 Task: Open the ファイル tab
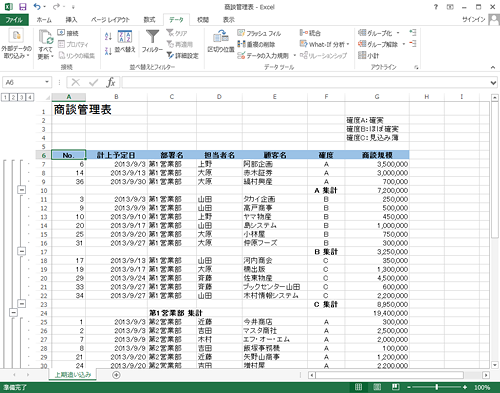[x=14, y=20]
